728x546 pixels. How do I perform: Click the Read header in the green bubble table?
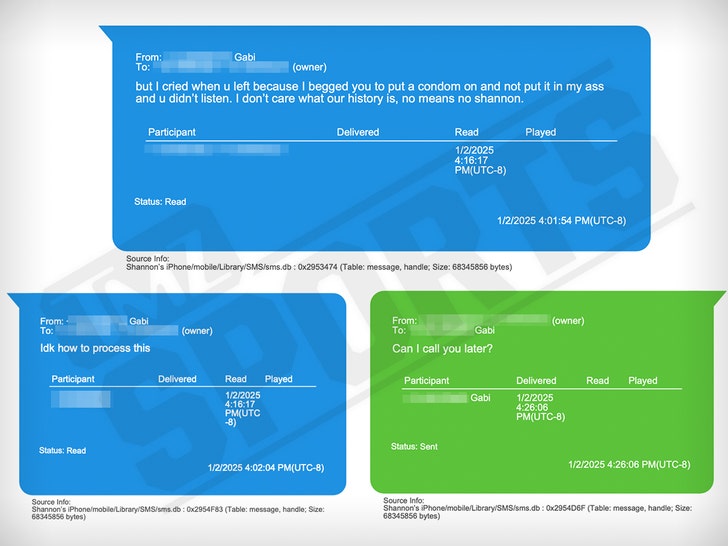(597, 380)
